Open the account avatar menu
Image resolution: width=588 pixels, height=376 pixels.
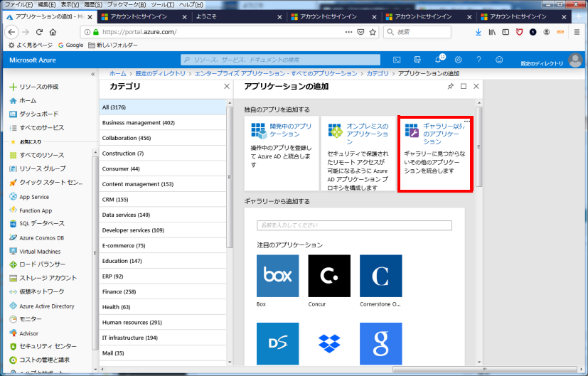coord(575,60)
